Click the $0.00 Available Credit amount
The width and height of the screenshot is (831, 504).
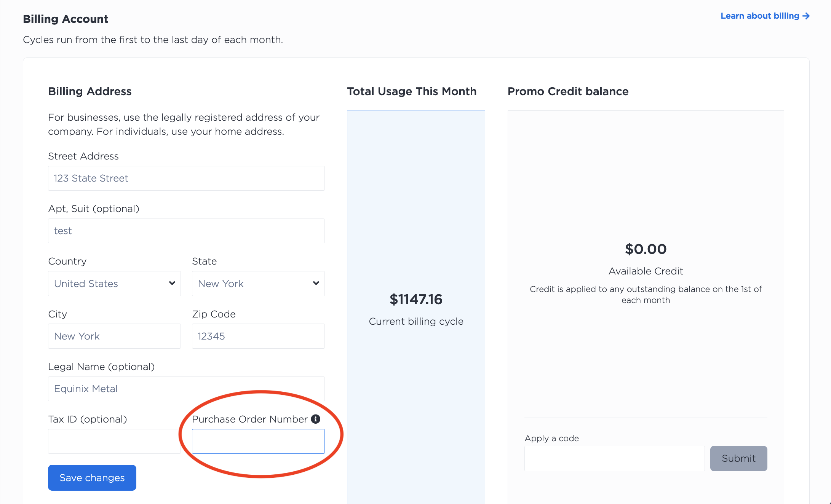[646, 249]
